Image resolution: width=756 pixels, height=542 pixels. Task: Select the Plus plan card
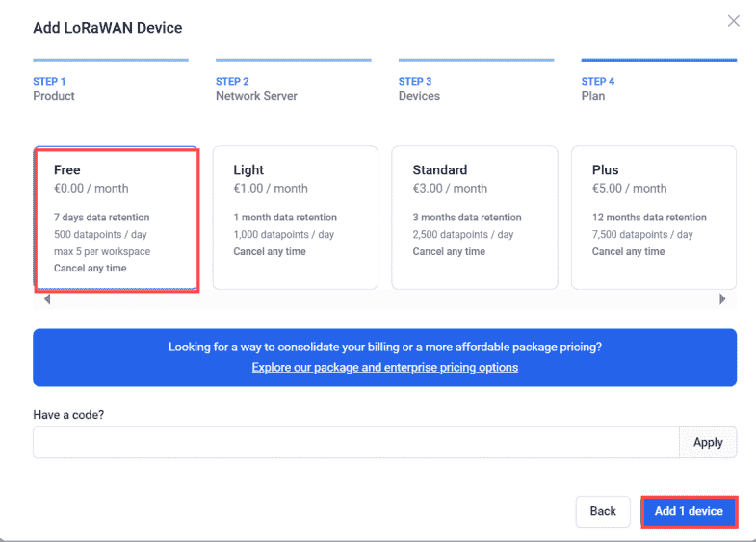click(654, 218)
